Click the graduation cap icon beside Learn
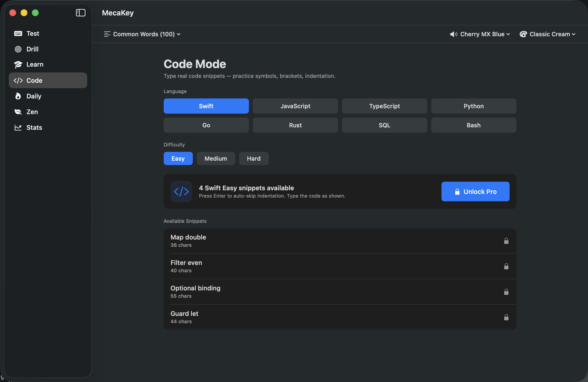 point(18,64)
